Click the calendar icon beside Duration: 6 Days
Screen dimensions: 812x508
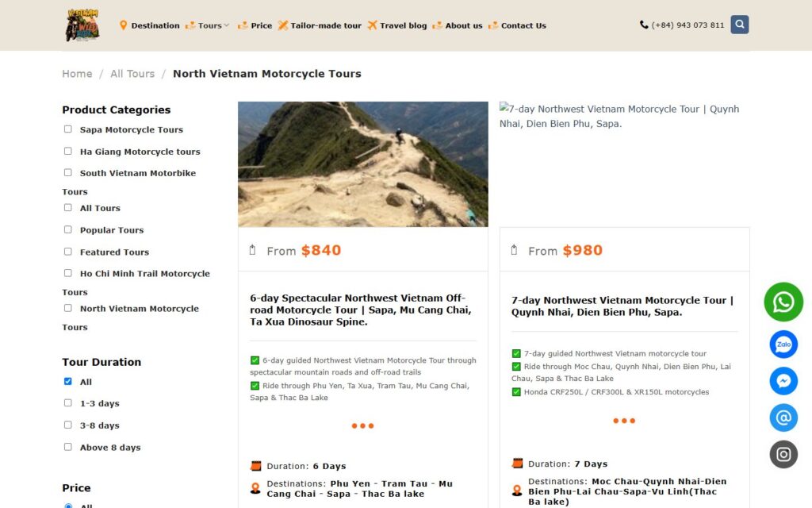pyautogui.click(x=256, y=466)
